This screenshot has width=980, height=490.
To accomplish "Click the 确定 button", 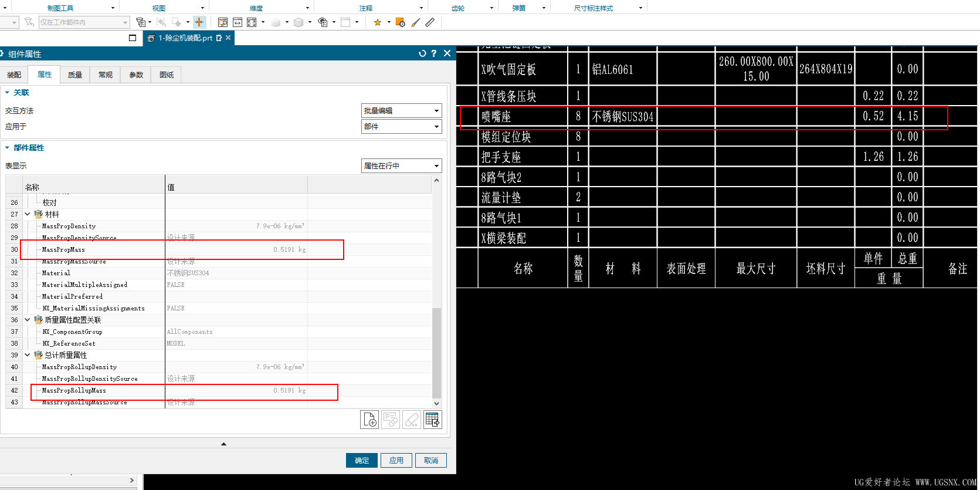I will [x=362, y=460].
